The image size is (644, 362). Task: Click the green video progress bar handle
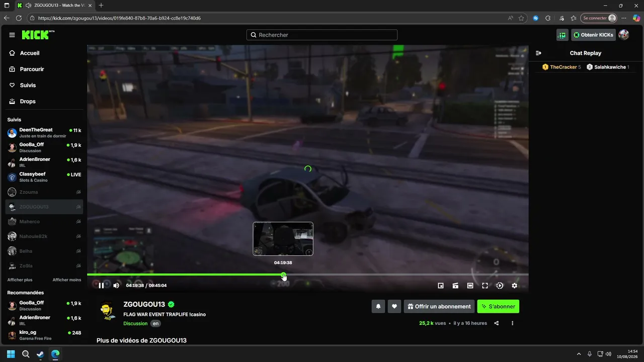(x=284, y=275)
